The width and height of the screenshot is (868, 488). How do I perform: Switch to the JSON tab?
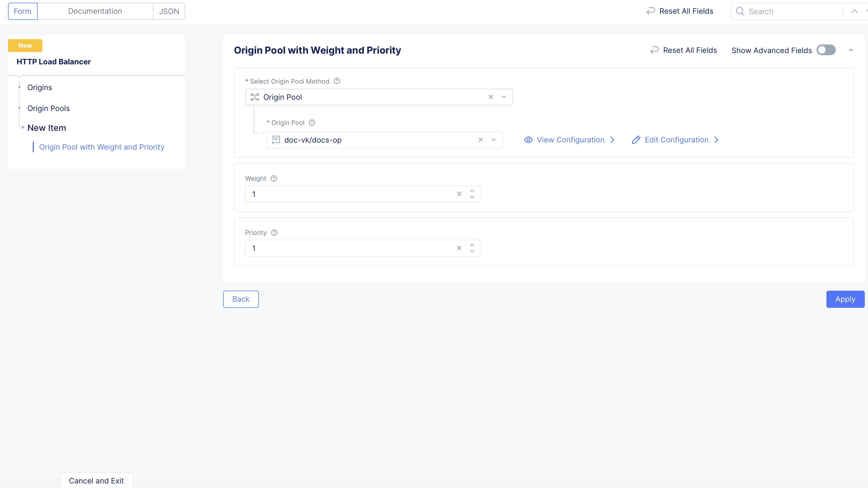tap(168, 11)
